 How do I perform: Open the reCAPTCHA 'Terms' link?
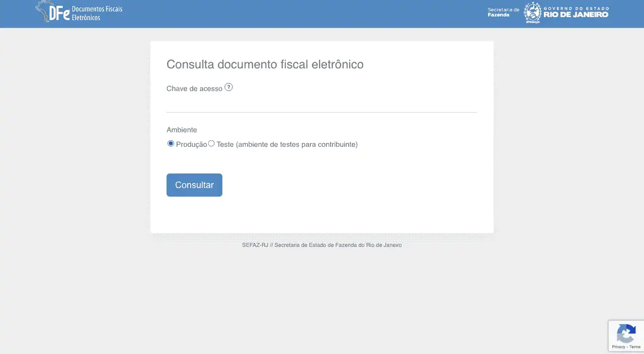click(635, 347)
